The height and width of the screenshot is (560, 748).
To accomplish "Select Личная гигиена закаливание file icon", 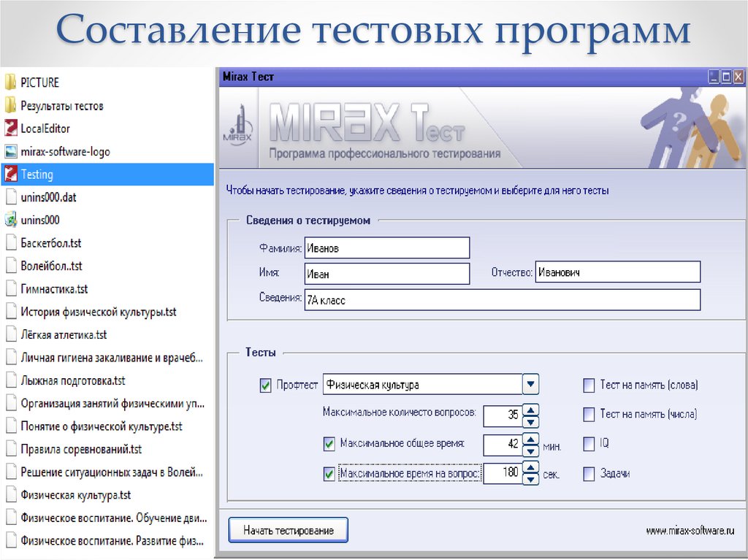I will 11,357.
